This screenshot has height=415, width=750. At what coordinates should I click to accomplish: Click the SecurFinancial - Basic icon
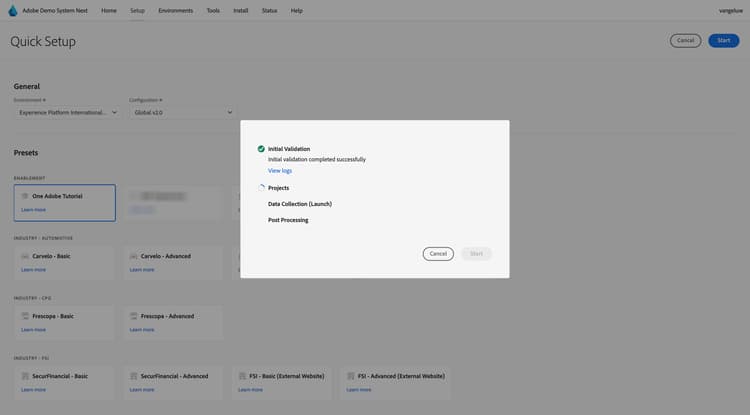click(x=25, y=376)
